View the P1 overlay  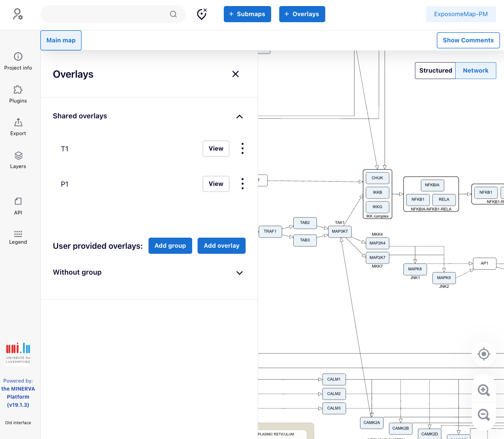tap(216, 184)
